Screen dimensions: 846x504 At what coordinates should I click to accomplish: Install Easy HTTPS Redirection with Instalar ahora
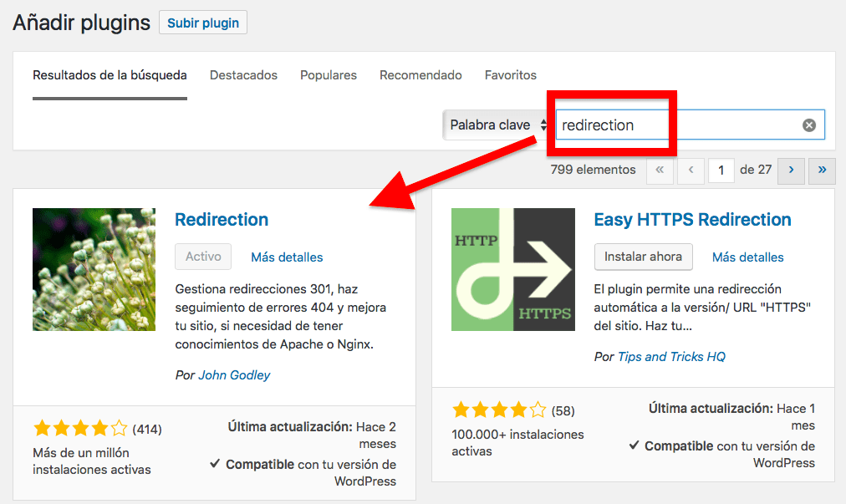(x=643, y=257)
